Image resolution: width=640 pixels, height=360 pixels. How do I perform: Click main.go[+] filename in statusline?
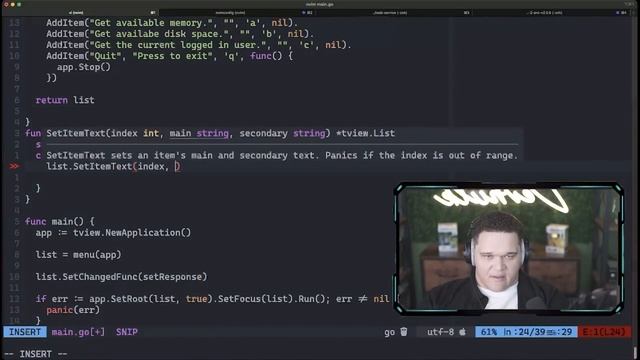tap(78, 332)
